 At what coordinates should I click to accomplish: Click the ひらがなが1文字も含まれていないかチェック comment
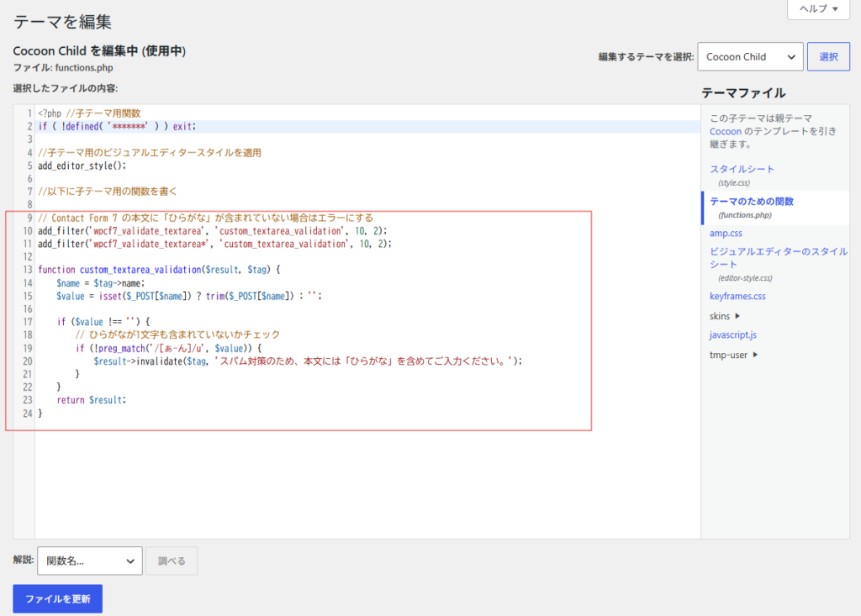(177, 335)
